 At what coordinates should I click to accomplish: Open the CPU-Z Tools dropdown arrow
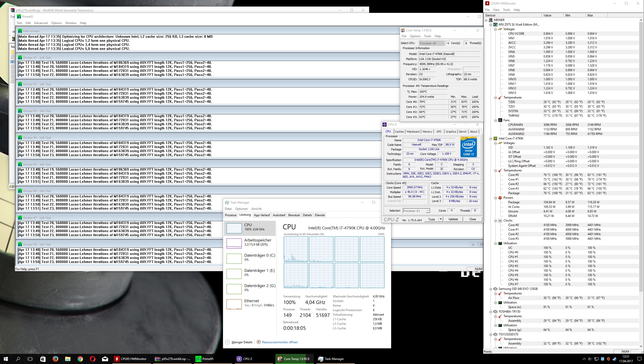[440, 219]
